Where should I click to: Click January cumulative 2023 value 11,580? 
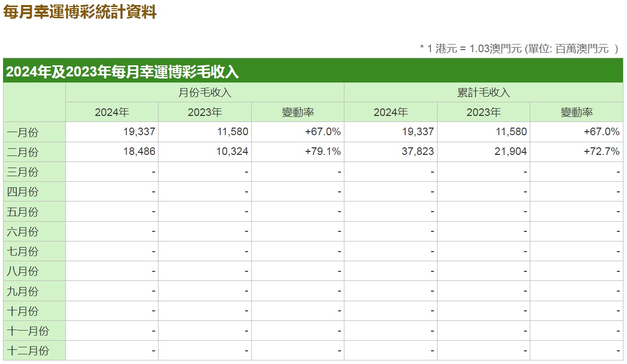point(511,132)
